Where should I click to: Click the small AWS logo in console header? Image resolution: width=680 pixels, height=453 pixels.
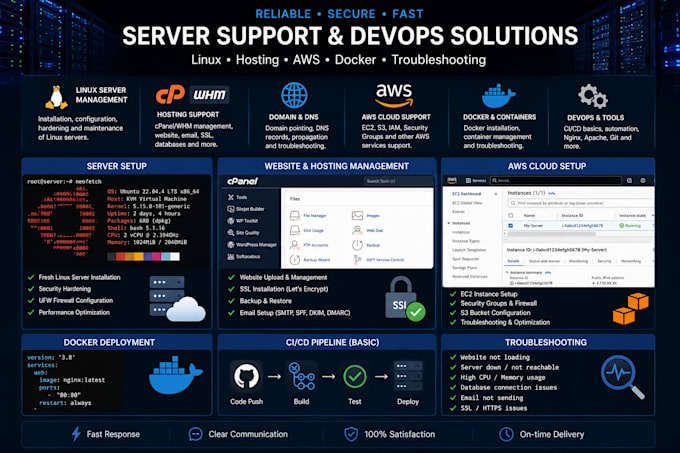tap(452, 180)
